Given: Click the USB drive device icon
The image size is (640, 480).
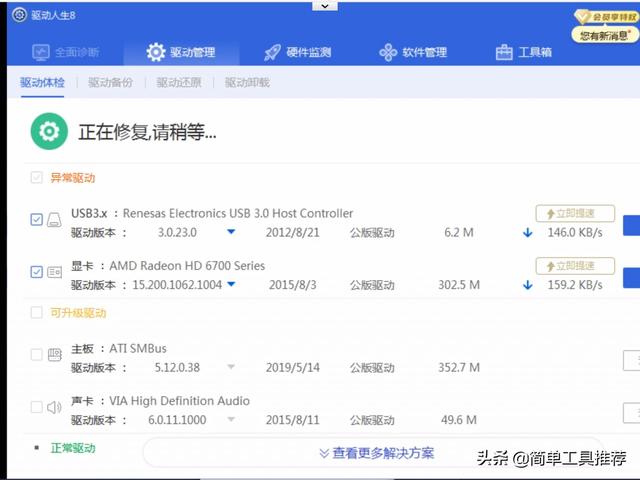Looking at the screenshot, I should tap(54, 220).
